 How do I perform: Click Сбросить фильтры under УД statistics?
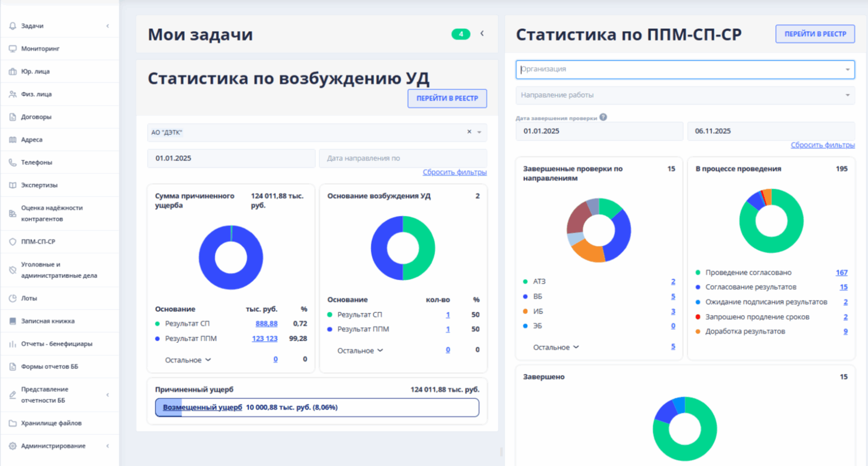pyautogui.click(x=454, y=172)
